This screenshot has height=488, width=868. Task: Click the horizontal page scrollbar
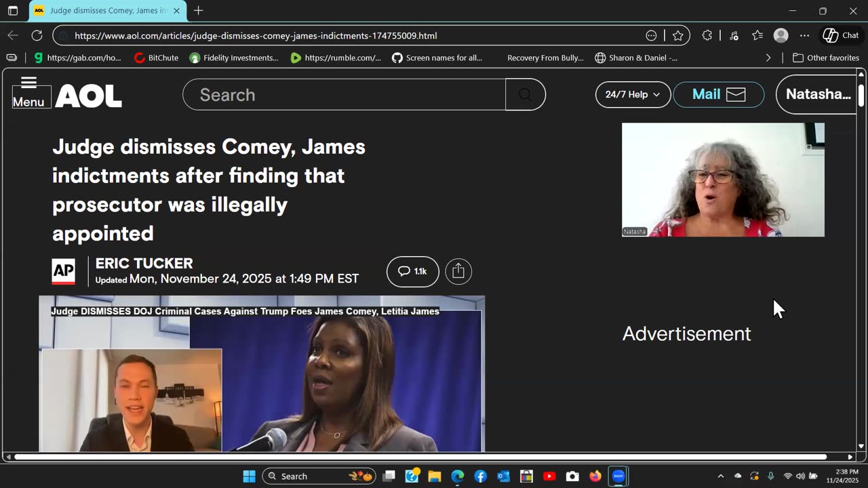(420, 457)
